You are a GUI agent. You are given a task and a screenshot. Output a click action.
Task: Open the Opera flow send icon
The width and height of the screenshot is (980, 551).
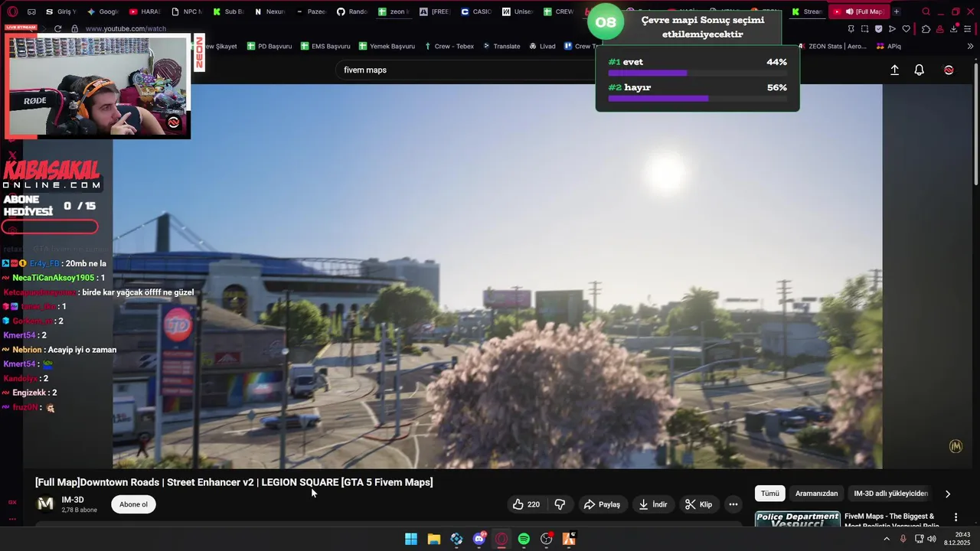[892, 29]
